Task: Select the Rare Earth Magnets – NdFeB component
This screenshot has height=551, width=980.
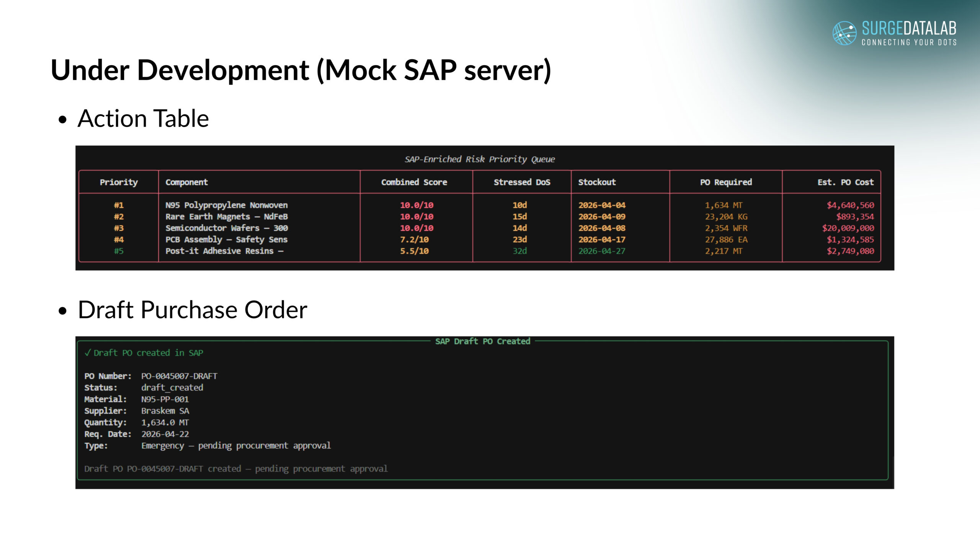Action: pos(226,217)
